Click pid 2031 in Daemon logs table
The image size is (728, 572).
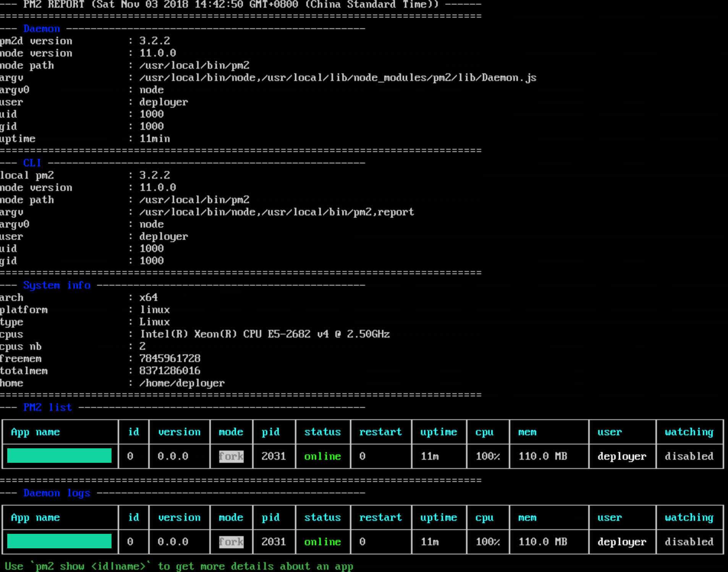point(273,542)
